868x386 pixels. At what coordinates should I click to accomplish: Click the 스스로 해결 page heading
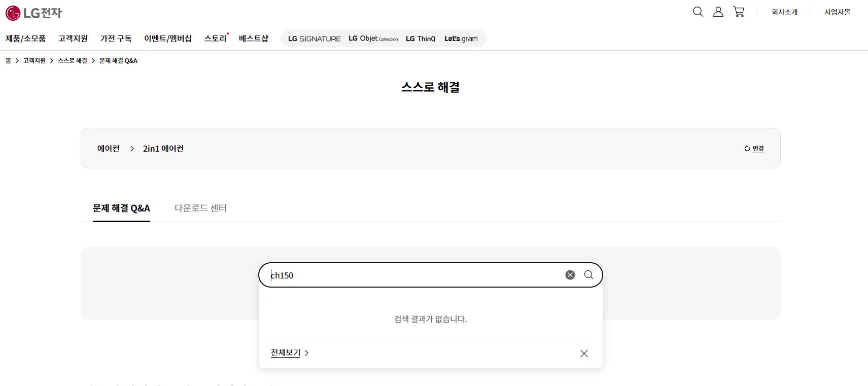[x=430, y=87]
